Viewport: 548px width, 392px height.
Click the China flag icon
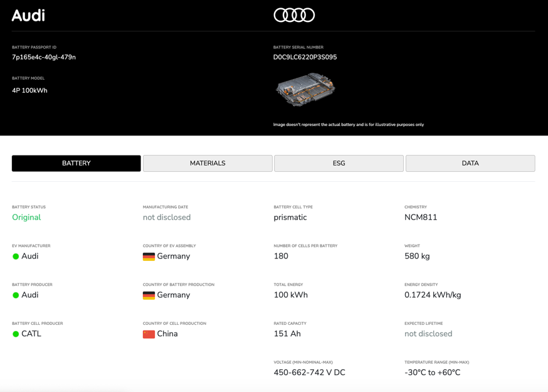[x=149, y=334]
